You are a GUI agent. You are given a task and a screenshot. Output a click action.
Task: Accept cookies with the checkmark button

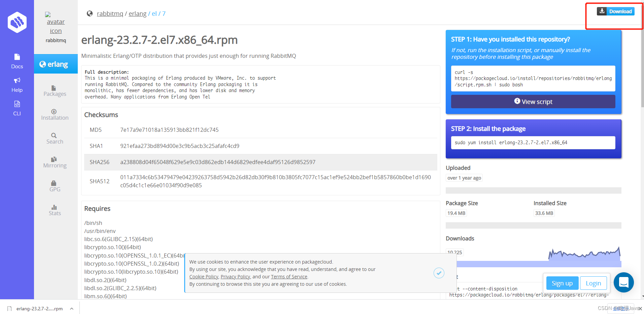coord(439,273)
